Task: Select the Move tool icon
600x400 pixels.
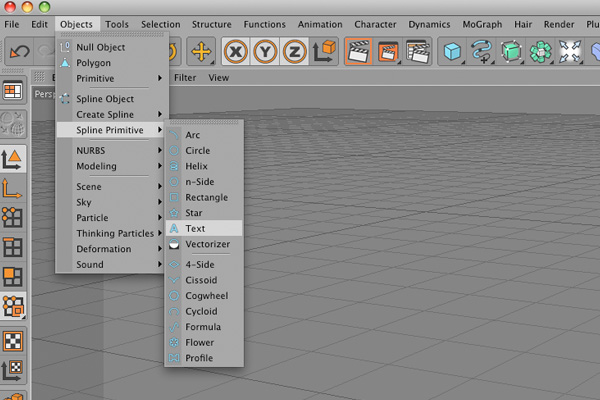Action: [201, 51]
